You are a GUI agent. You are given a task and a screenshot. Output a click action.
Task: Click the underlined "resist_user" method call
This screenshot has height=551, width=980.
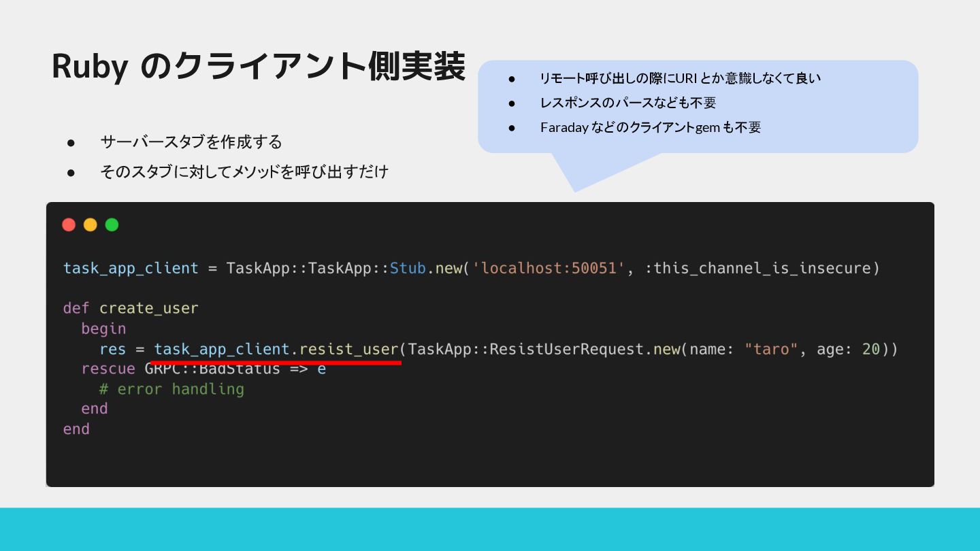(x=348, y=350)
